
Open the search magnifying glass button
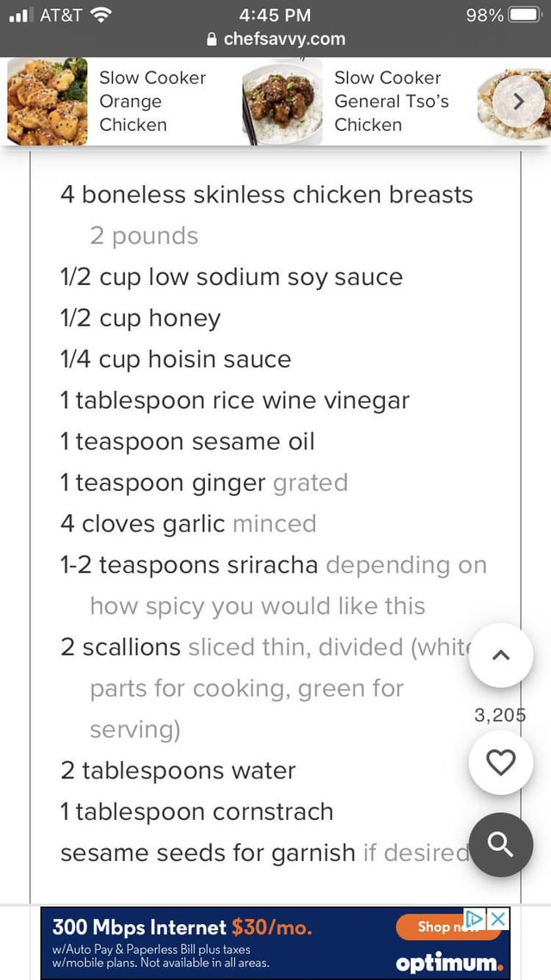click(501, 845)
